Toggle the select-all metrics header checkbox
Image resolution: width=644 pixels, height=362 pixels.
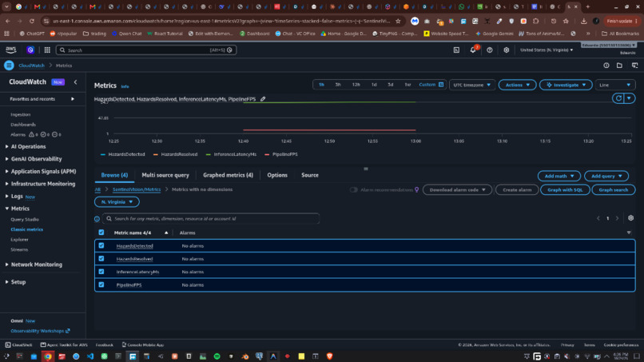pos(101,233)
